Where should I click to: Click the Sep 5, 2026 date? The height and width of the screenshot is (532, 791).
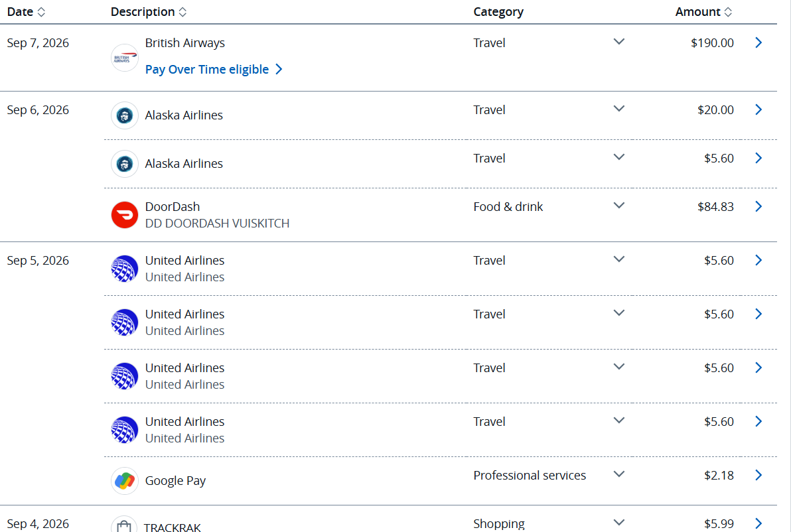[38, 261]
